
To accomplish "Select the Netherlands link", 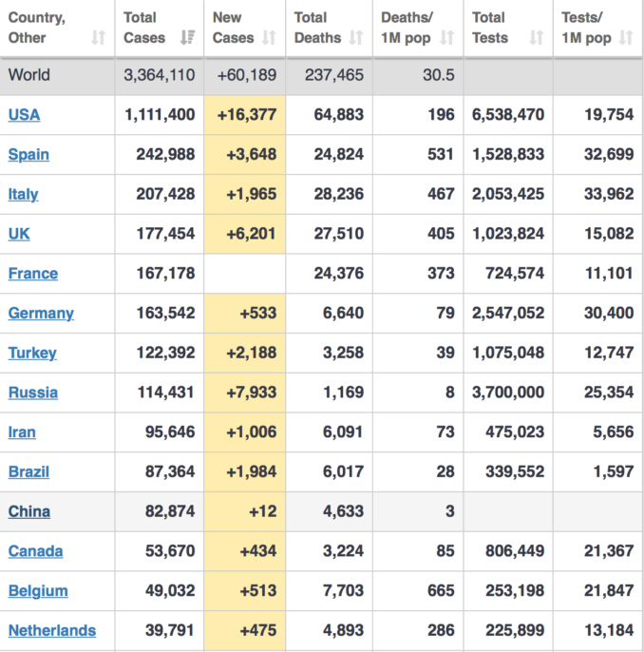I will click(x=52, y=630).
